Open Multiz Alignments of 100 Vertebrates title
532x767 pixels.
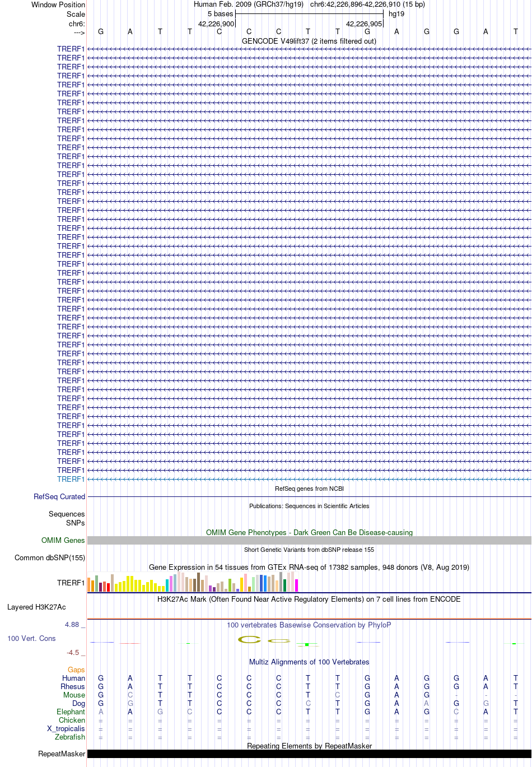pos(309,662)
